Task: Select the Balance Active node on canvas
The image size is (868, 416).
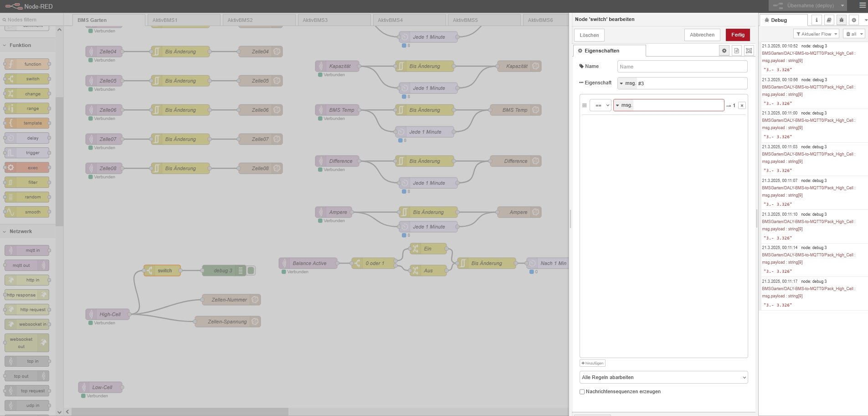Action: [308, 263]
